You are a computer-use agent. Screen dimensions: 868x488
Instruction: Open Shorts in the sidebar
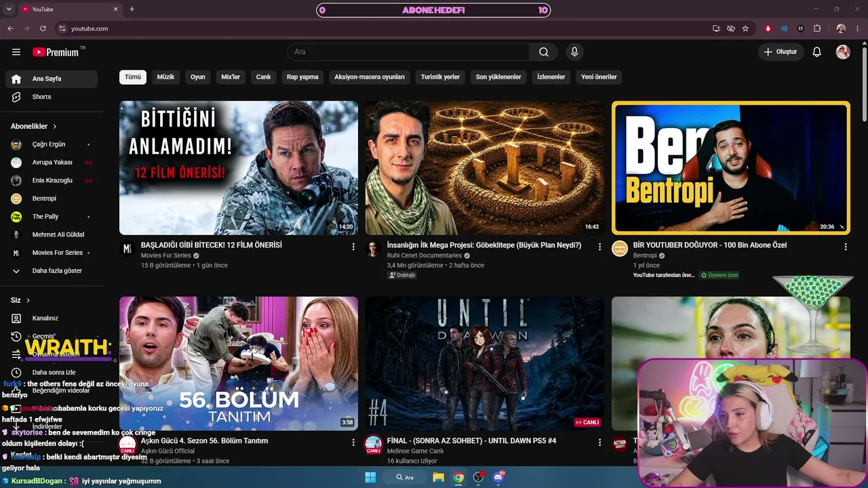coord(52,97)
